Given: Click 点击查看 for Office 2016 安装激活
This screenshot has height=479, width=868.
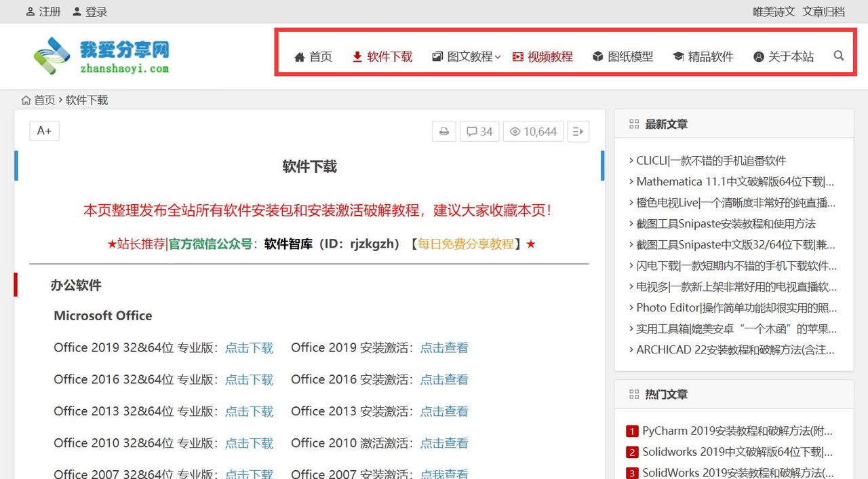Looking at the screenshot, I should pyautogui.click(x=444, y=379).
